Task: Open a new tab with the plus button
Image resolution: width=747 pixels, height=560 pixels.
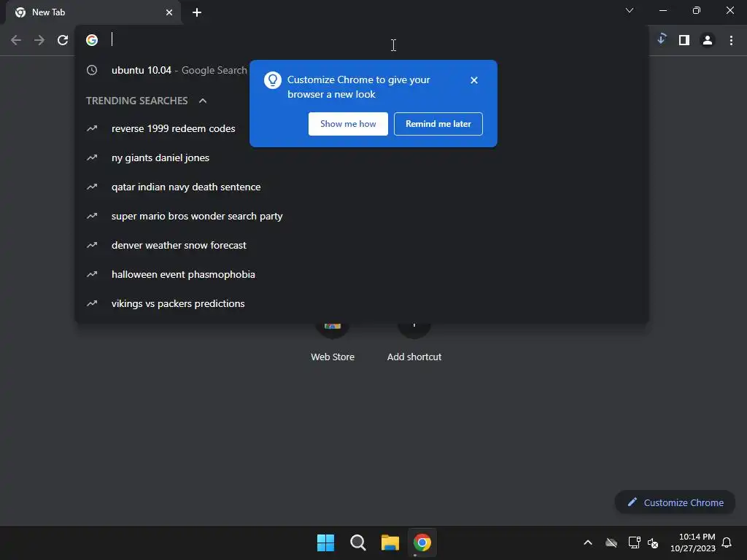Action: tap(197, 12)
